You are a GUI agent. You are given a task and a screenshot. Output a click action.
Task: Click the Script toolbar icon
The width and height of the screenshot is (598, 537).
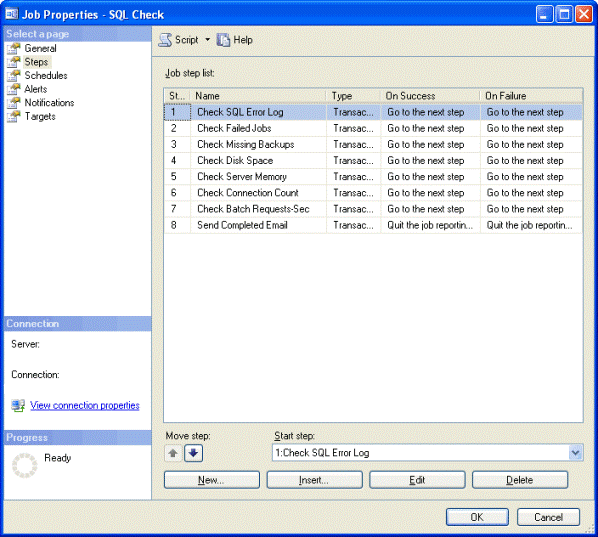click(165, 40)
